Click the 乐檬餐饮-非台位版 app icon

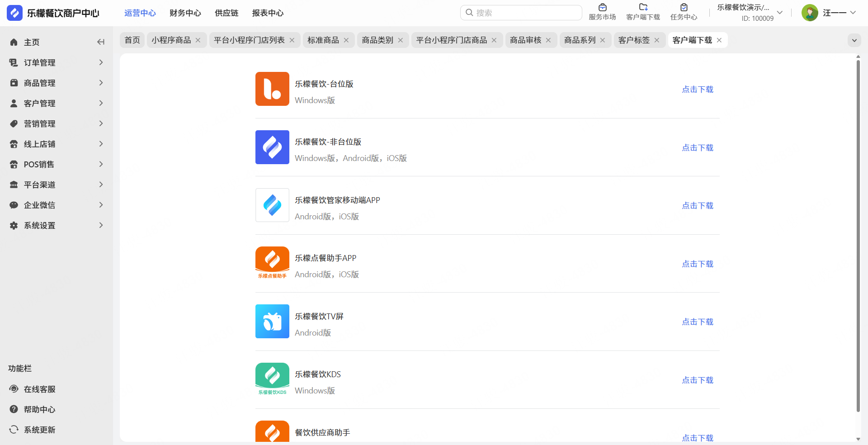tap(272, 147)
